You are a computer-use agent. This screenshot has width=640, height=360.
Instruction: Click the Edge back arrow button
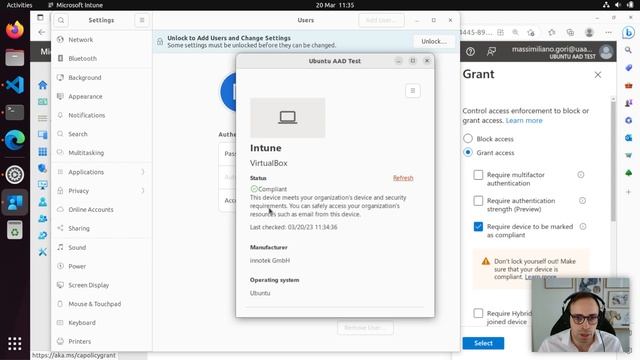pyautogui.click(x=42, y=32)
